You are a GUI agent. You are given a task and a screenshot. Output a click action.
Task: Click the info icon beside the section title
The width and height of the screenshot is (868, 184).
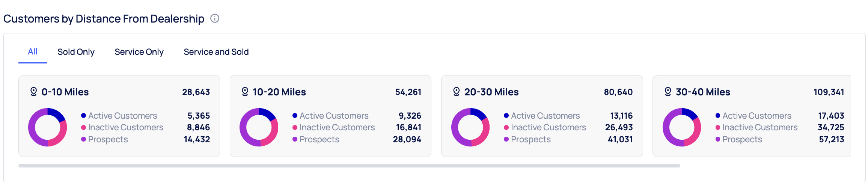pyautogui.click(x=215, y=18)
